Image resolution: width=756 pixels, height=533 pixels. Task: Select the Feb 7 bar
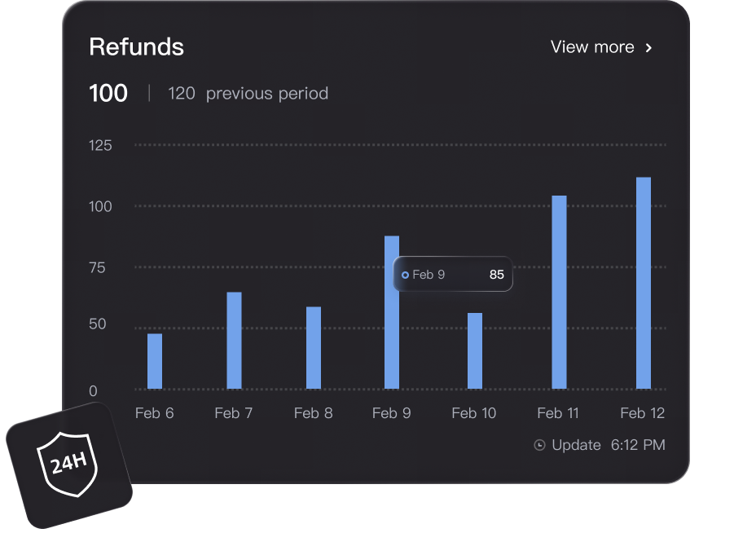click(234, 341)
